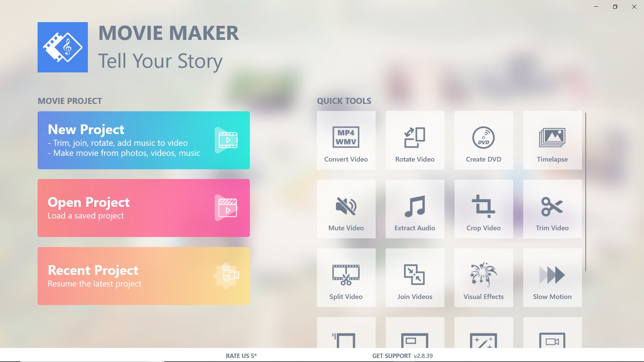Select the Slow Motion tool
This screenshot has height=362, width=644.
[x=552, y=278]
